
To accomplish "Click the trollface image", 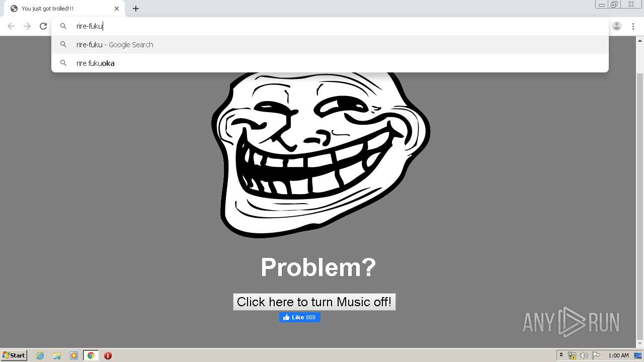I will [320, 155].
